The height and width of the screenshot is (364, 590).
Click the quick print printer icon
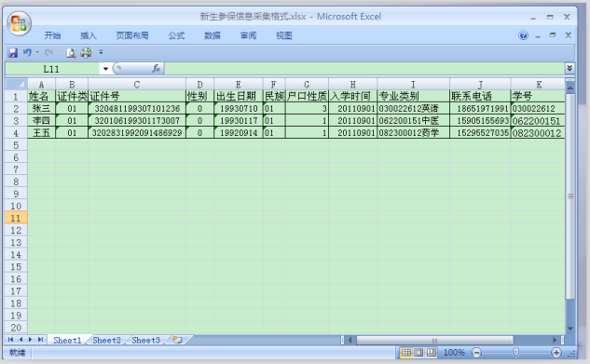86,53
